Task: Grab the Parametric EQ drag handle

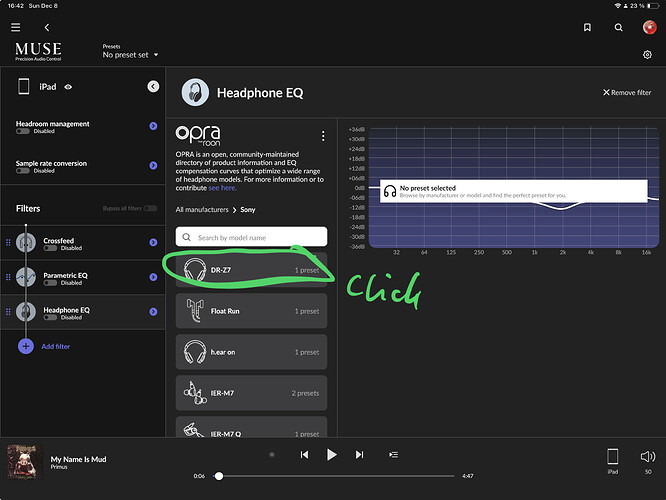Action: pos(8,277)
